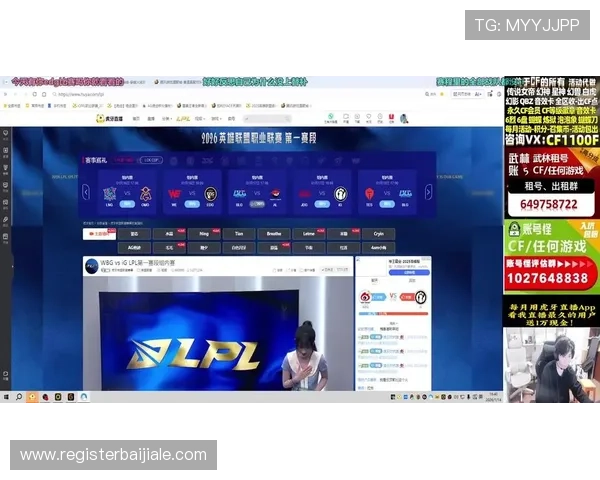The height and width of the screenshot is (480, 600).
Task: Click the WBG vs iG stream title
Action: 138,263
